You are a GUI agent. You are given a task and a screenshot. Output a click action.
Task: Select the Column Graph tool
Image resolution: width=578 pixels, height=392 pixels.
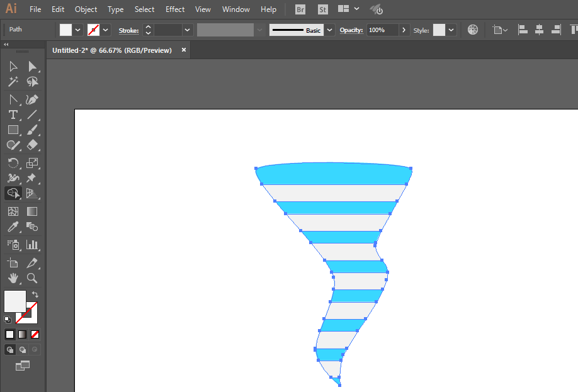[x=32, y=245]
